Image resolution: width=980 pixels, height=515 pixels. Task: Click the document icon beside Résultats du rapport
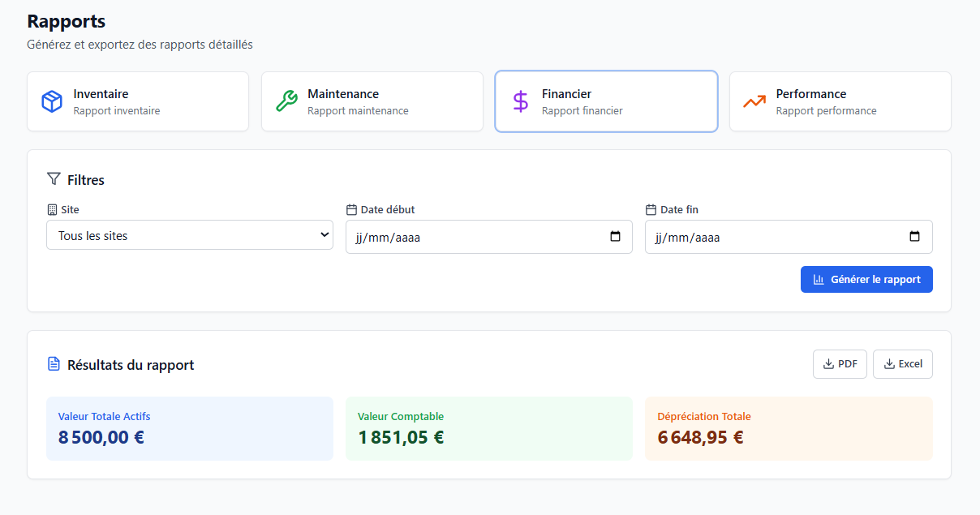pos(54,364)
